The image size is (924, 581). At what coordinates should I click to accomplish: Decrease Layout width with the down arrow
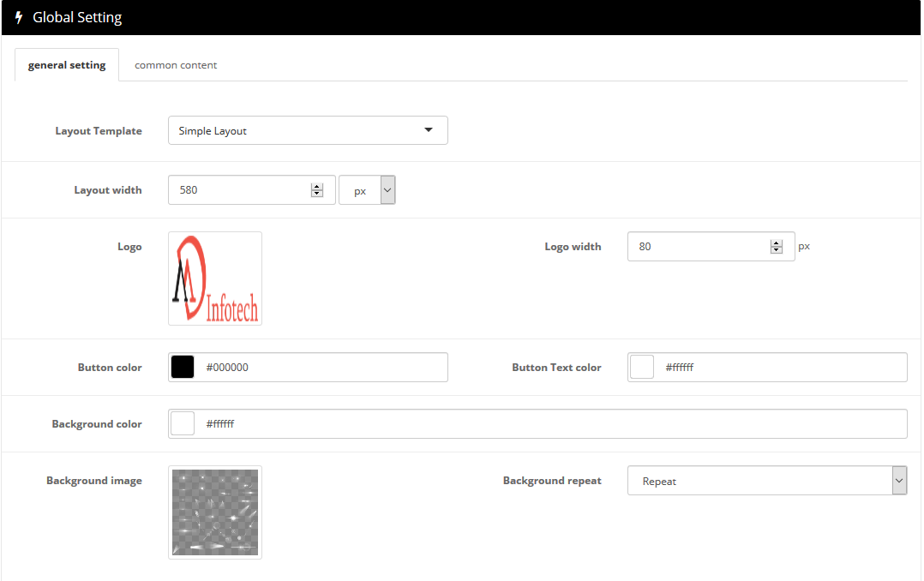click(x=317, y=194)
